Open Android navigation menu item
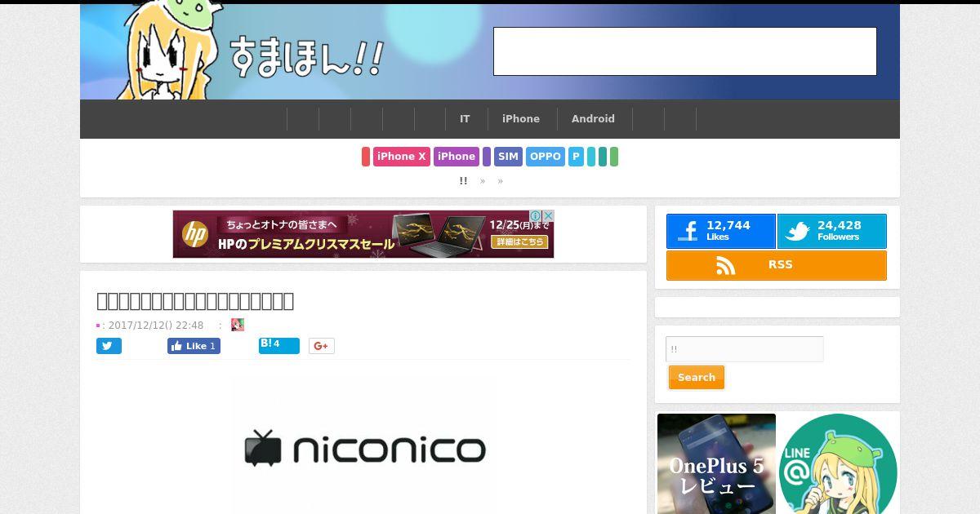 click(593, 119)
